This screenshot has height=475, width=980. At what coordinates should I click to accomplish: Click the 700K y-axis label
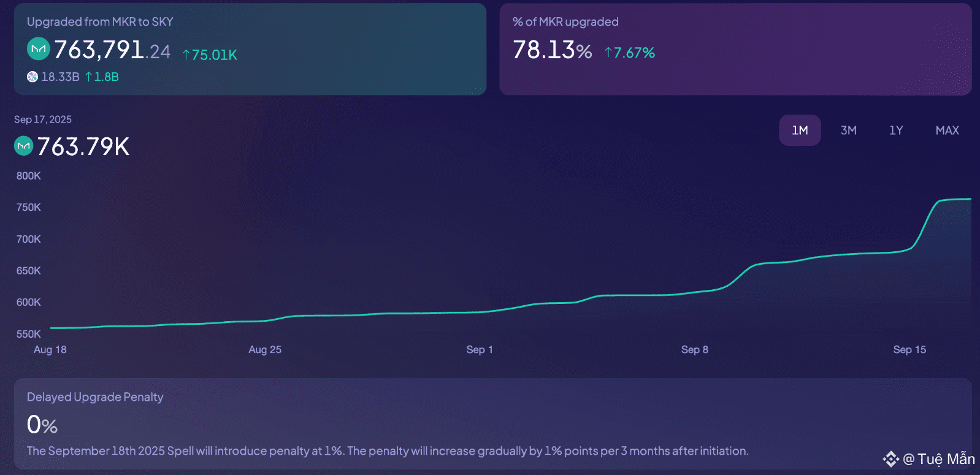pos(29,239)
